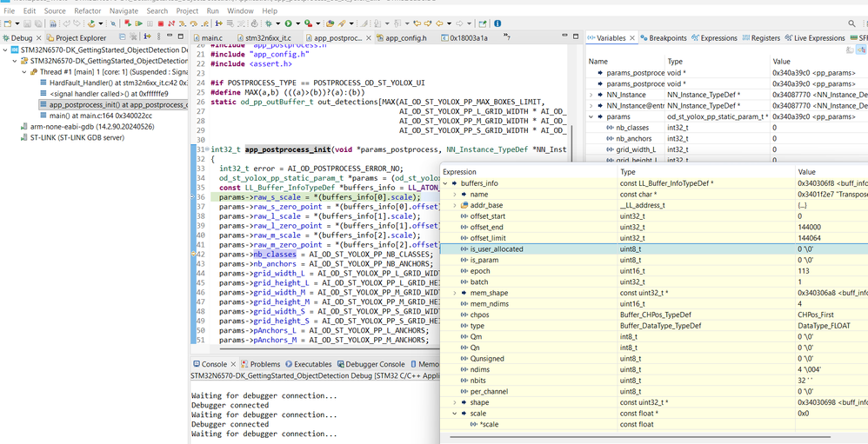Collapse the scale expression node
Image resolution: width=868 pixels, height=444 pixels.
tap(454, 414)
